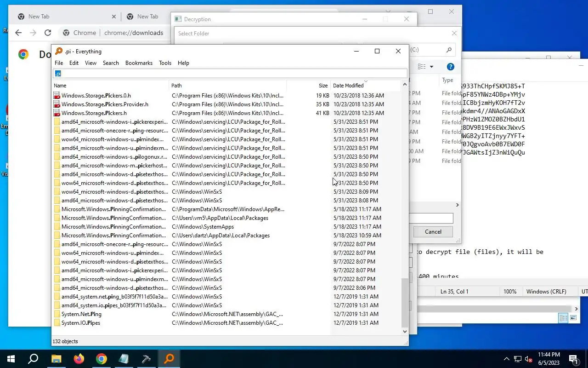The width and height of the screenshot is (588, 368).
Task: Click results list scroll down arrow
Action: coord(405,331)
